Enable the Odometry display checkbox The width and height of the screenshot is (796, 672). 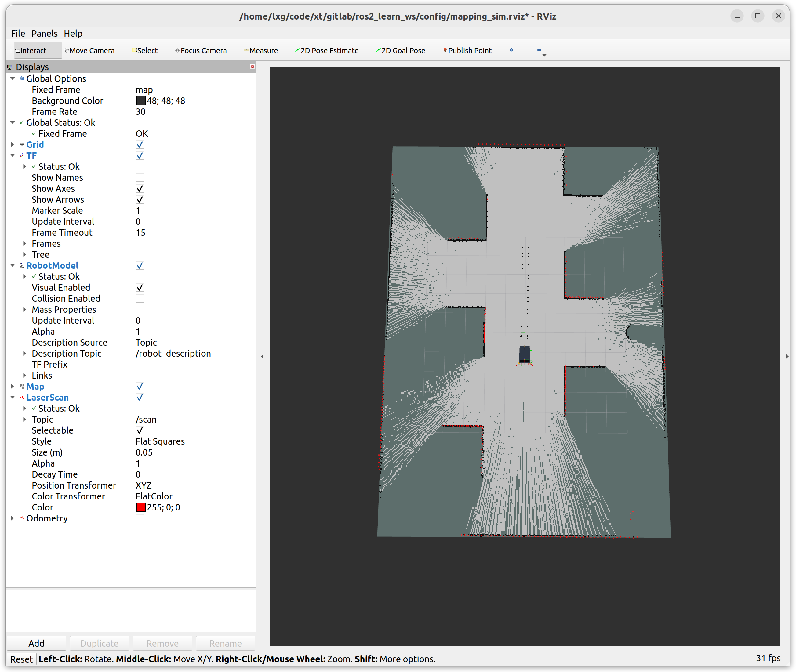pyautogui.click(x=140, y=518)
